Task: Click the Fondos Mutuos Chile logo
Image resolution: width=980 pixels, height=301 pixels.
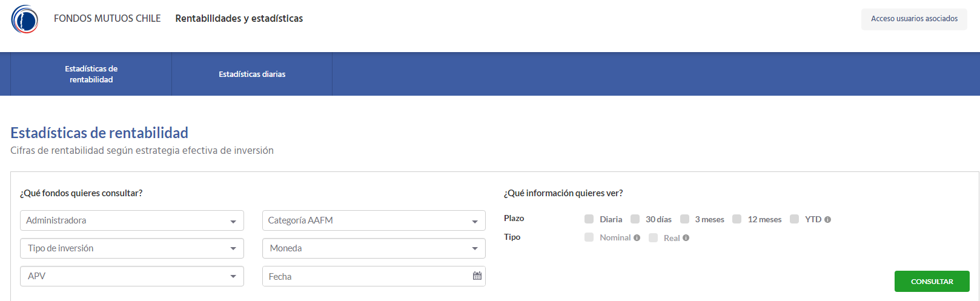Action: 25,19
